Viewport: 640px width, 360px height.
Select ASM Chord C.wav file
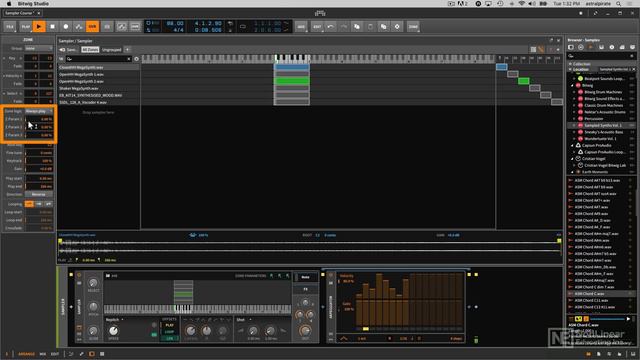(589, 294)
